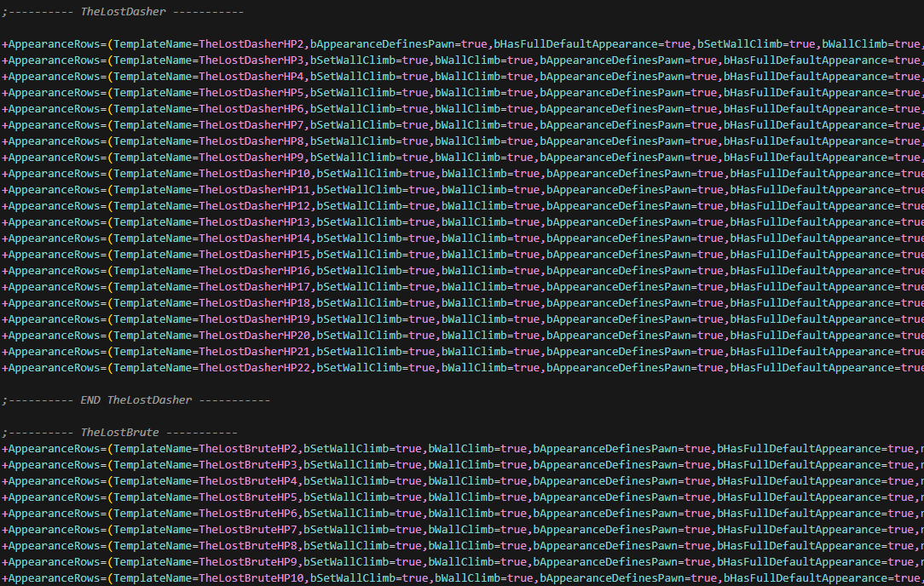Click the ';---------- TheLostBrute' header comment line

[x=119, y=433]
